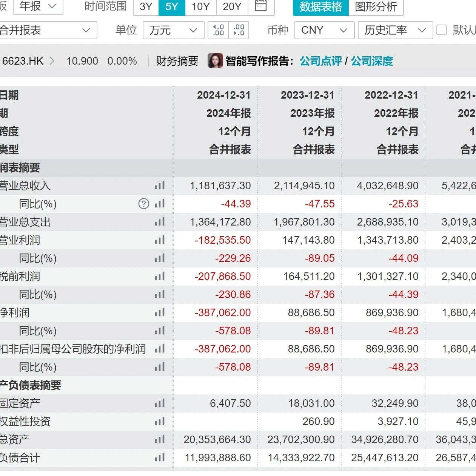Image resolution: width=476 pixels, height=476 pixels.
Task: Open the CNY currency dropdown
Action: [324, 30]
